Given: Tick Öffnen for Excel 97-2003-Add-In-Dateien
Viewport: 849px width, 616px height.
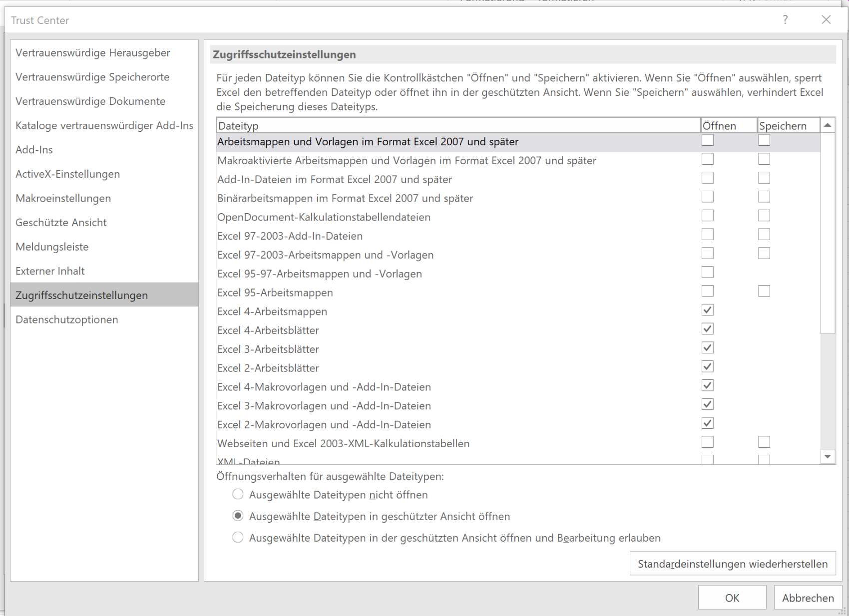Looking at the screenshot, I should pyautogui.click(x=708, y=235).
